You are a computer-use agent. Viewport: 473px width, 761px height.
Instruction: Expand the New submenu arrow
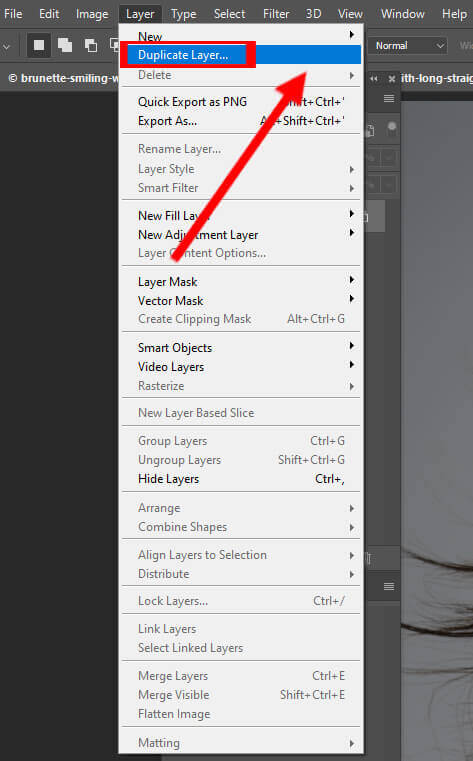[x=352, y=35]
